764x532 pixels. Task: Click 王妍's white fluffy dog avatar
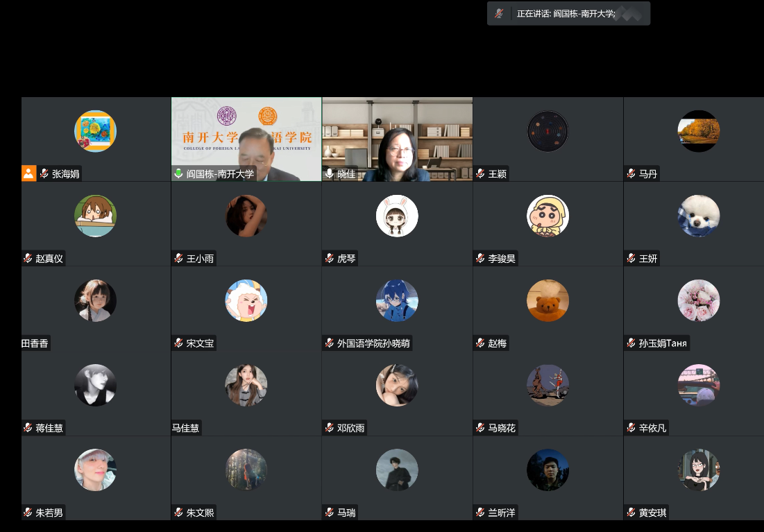698,216
